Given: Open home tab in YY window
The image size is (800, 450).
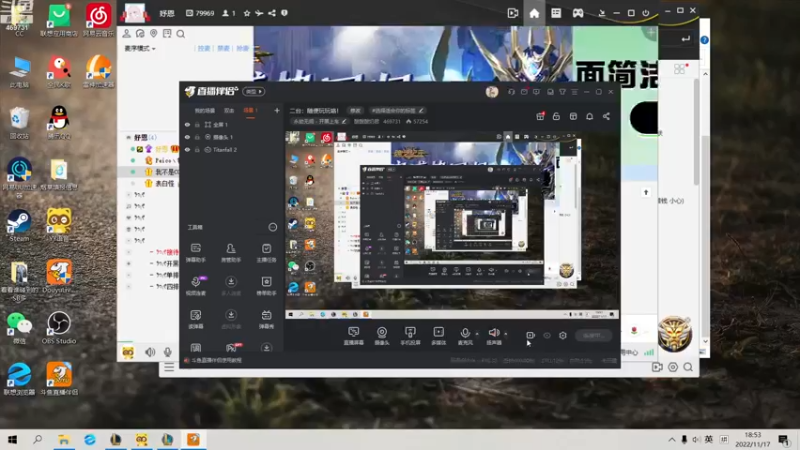Looking at the screenshot, I should click(x=534, y=13).
